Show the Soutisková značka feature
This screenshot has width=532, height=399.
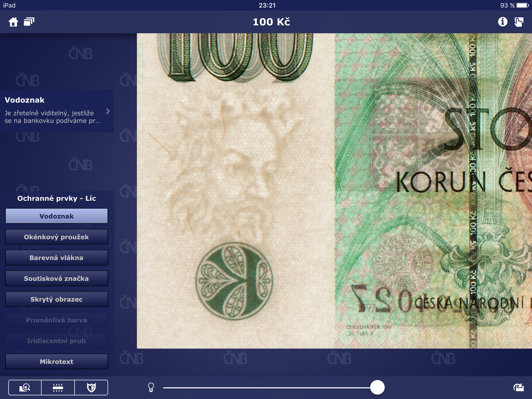57,278
